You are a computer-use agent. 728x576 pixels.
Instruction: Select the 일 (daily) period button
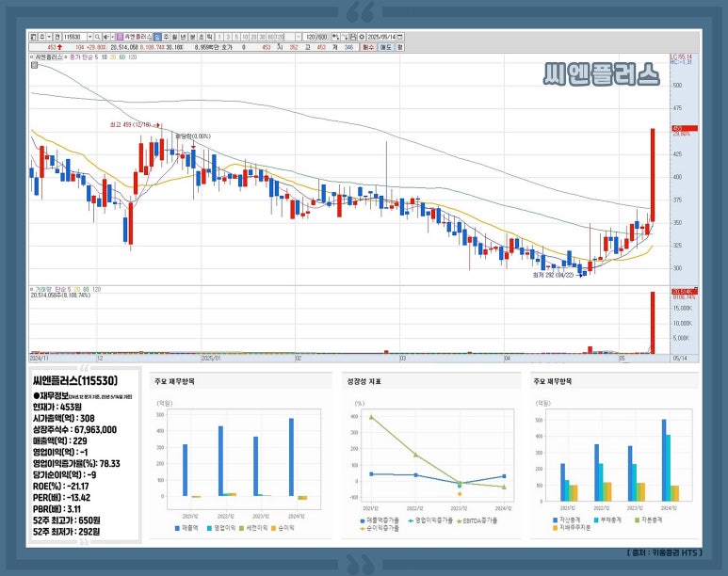(158, 37)
